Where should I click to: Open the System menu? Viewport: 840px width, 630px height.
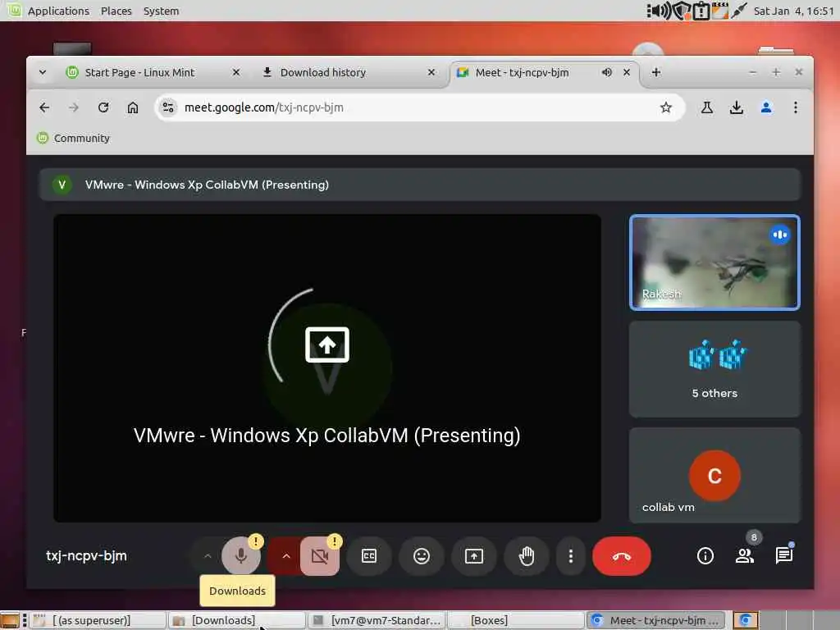[162, 11]
